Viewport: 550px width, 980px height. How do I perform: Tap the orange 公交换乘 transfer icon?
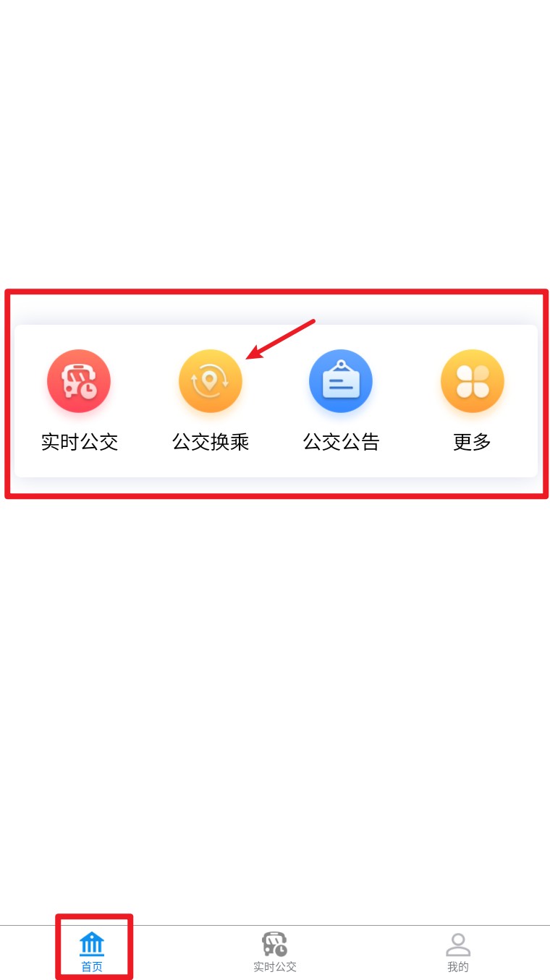tap(211, 381)
